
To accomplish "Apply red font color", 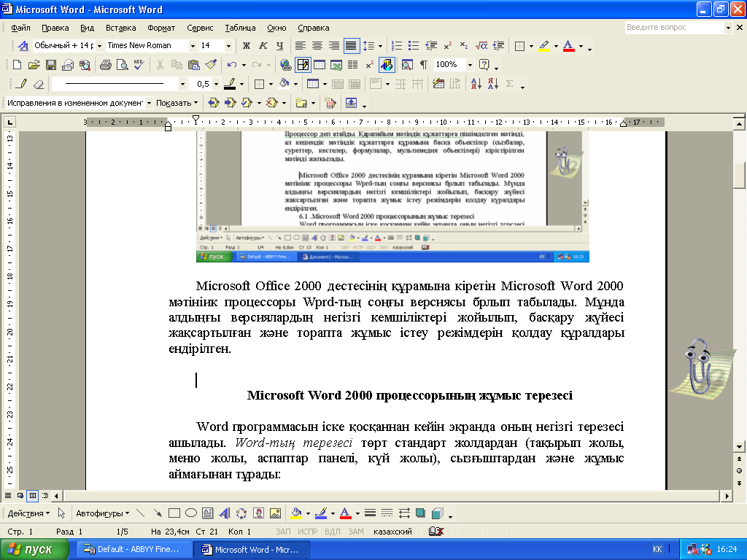I will (x=569, y=46).
